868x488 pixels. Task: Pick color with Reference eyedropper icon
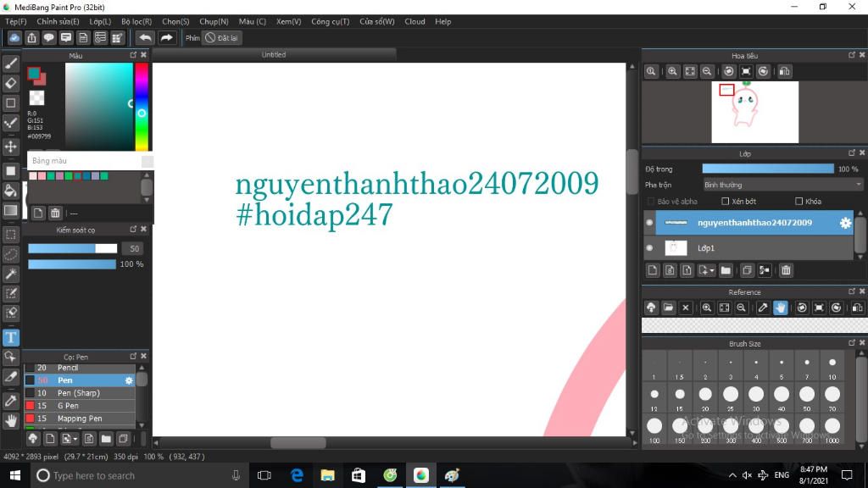(x=763, y=308)
